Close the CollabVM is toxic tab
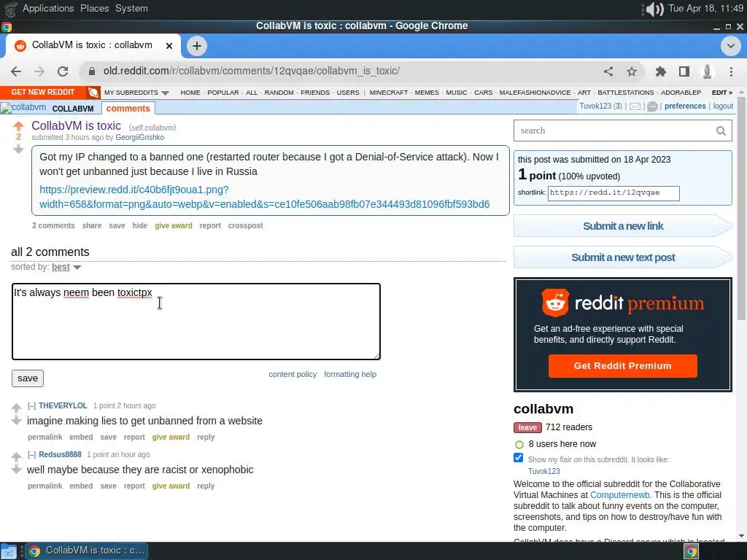 (169, 46)
